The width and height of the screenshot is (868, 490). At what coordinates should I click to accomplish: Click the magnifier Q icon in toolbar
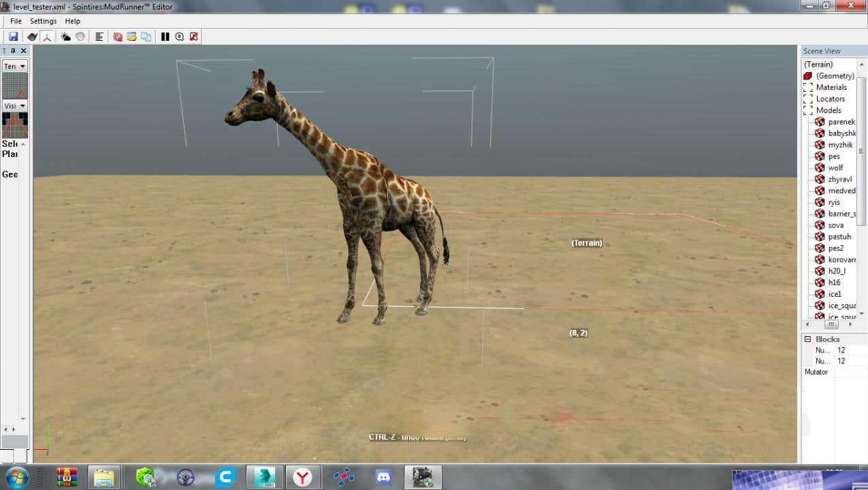tap(180, 37)
